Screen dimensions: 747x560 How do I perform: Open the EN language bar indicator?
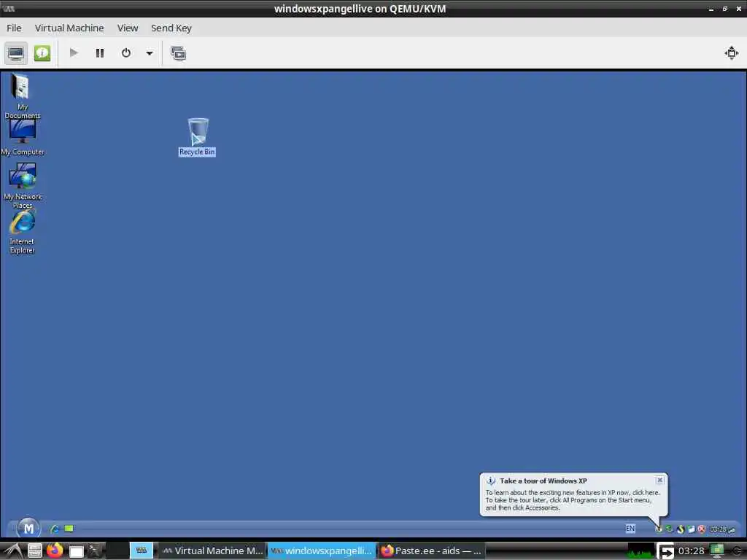pyautogui.click(x=630, y=529)
